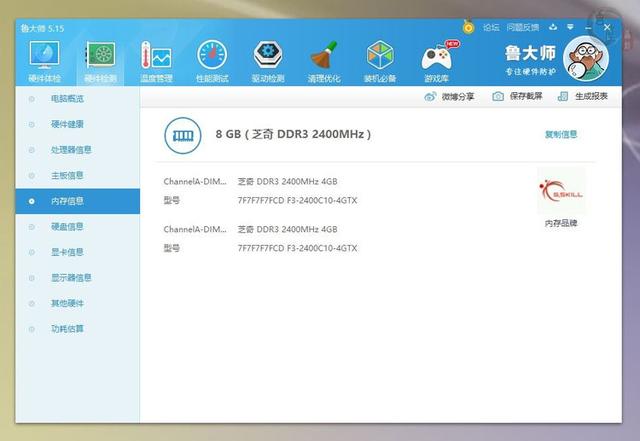Click the bullet dot beside 功耗估算
This screenshot has height=441, width=640.
31,329
